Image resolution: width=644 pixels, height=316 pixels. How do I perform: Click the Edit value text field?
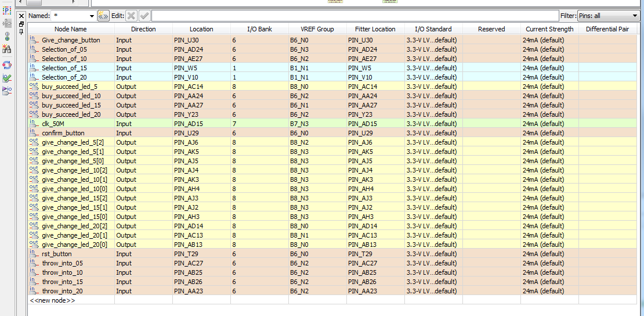pos(355,16)
